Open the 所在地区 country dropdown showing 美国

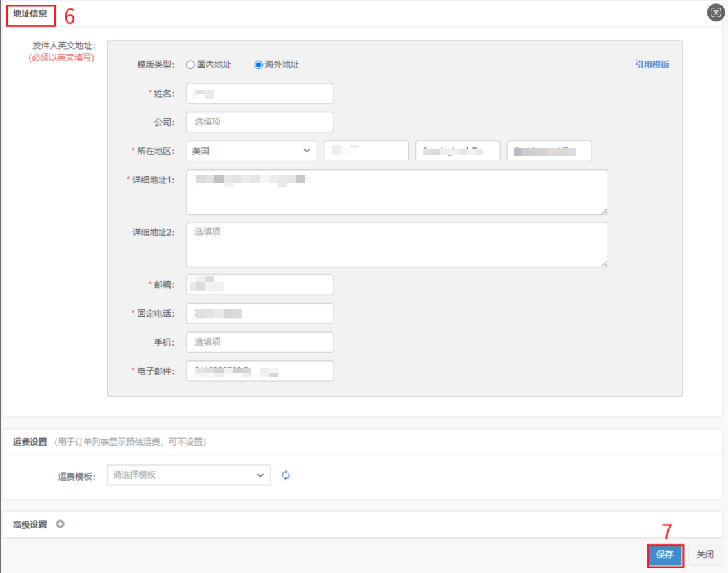coord(251,151)
